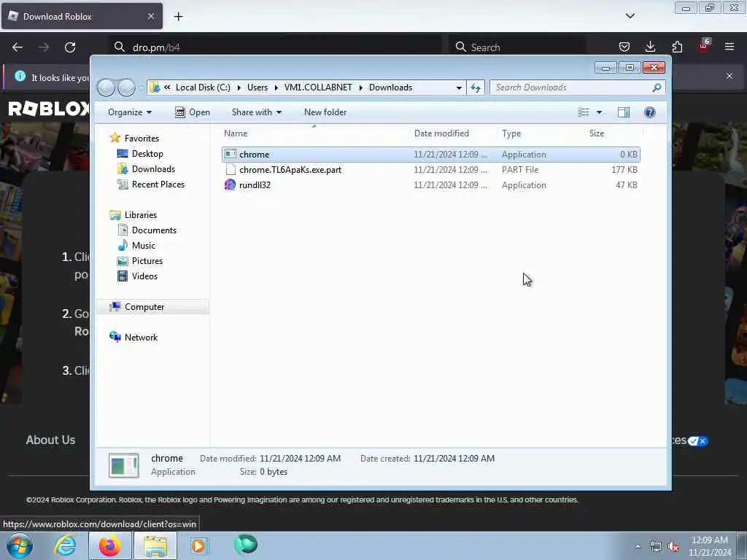The height and width of the screenshot is (560, 747).
Task: Open view options dropdown arrow
Action: coord(600,112)
